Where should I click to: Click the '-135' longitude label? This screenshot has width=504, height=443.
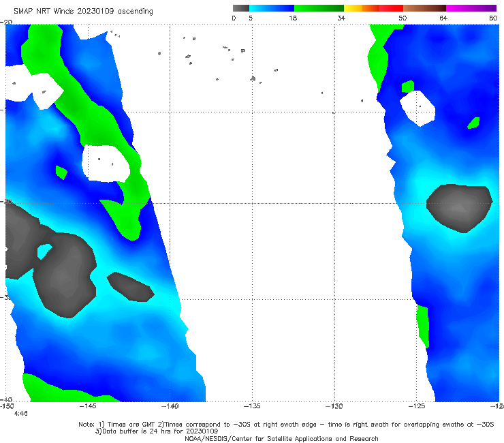click(x=252, y=406)
